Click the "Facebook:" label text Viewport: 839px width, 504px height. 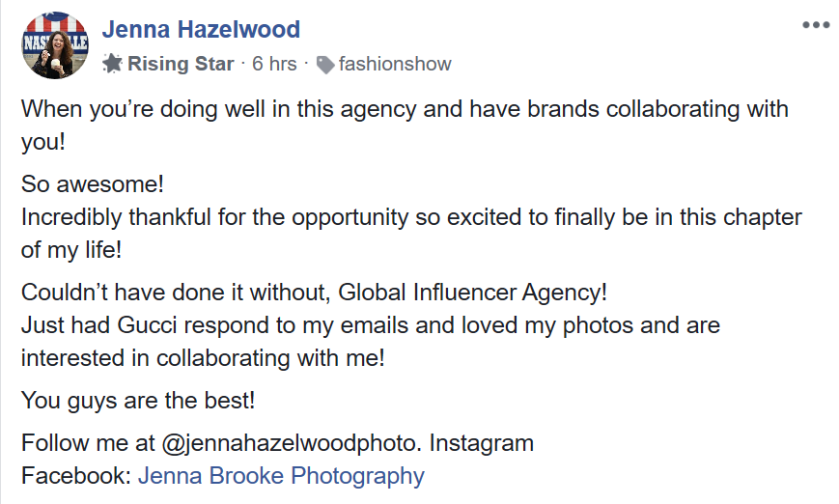(x=76, y=476)
